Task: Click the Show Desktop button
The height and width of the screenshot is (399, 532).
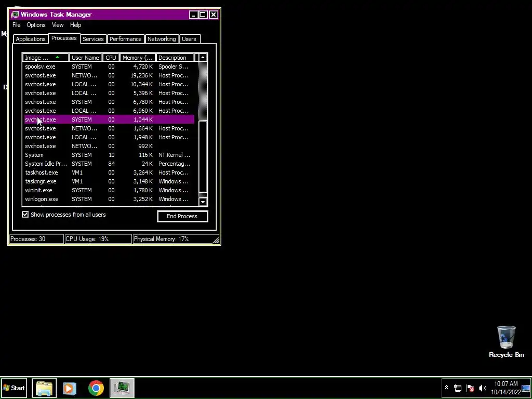Action: click(x=526, y=388)
